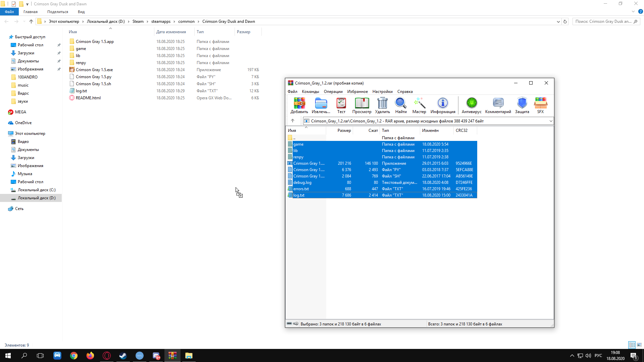This screenshot has width=644, height=362.
Task: Click the WinRAR taskbar icon
Action: (172, 356)
